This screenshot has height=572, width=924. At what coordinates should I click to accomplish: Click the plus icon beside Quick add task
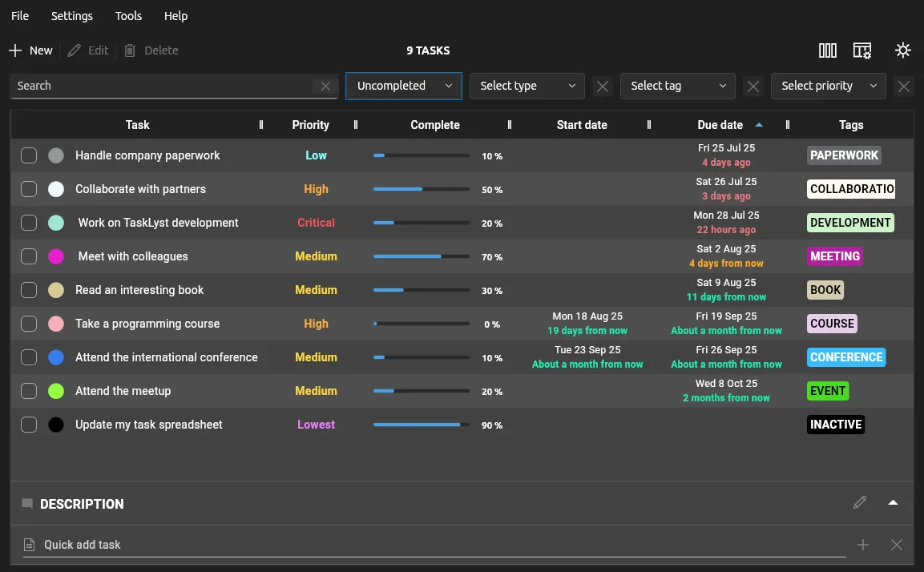863,545
